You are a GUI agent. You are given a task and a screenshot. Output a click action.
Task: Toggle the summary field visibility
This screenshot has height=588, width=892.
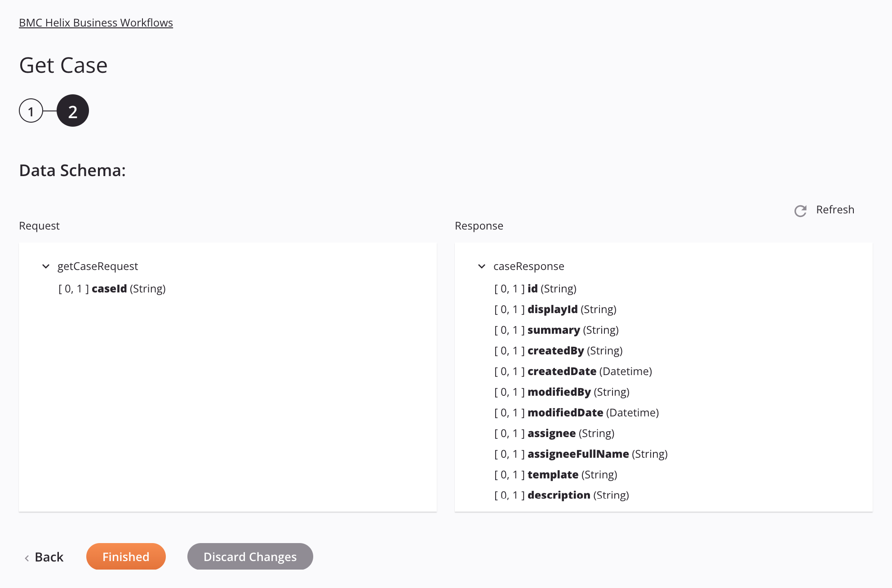553,329
